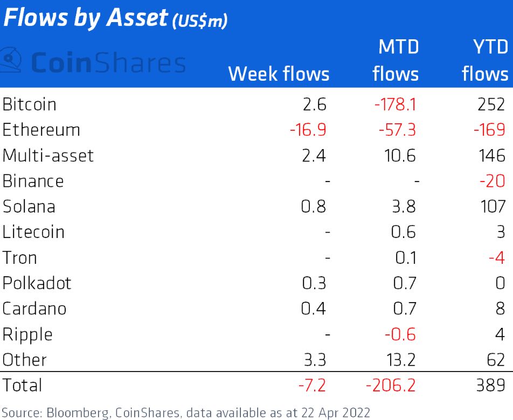
Task: Click Ethereum week flows value -16.9
Action: pos(308,130)
